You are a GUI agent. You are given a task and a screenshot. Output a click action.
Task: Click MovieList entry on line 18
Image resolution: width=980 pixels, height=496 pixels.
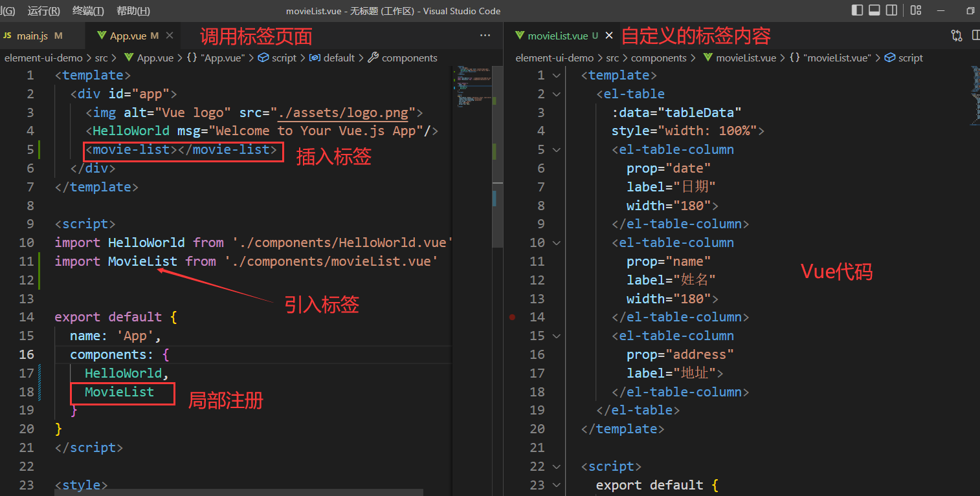pyautogui.click(x=120, y=392)
